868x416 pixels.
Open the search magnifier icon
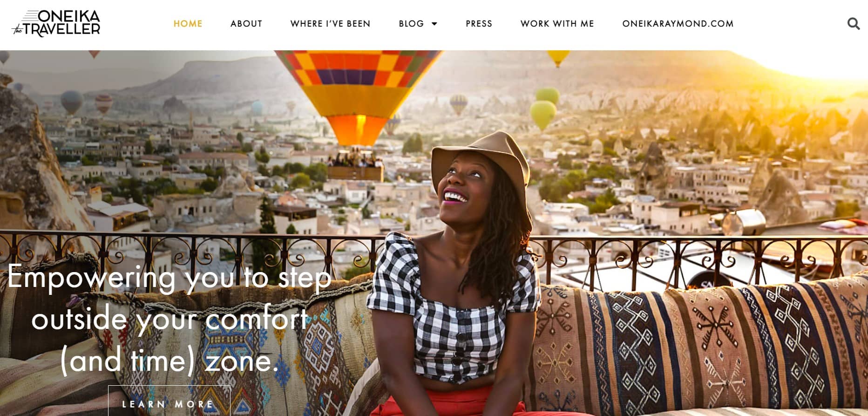pos(853,23)
